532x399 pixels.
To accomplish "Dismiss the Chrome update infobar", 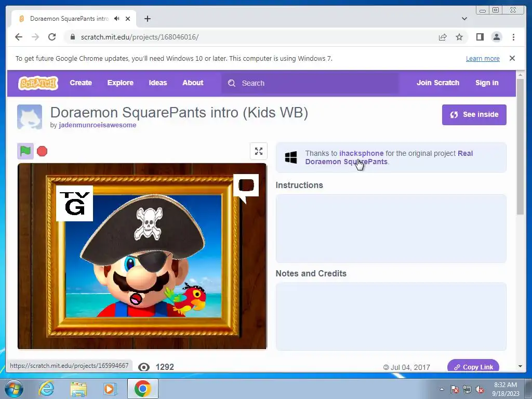I will 512,58.
